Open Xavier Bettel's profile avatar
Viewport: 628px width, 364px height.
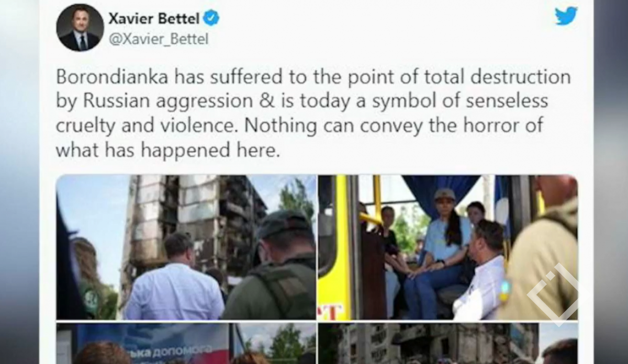click(x=80, y=27)
